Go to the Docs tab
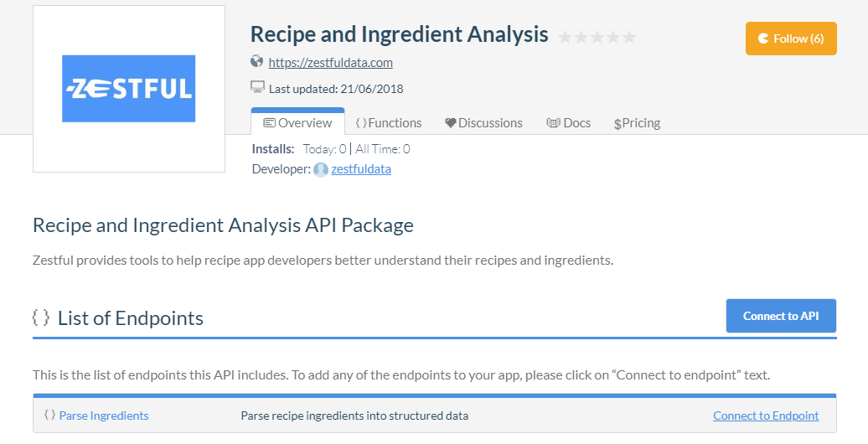 point(569,123)
